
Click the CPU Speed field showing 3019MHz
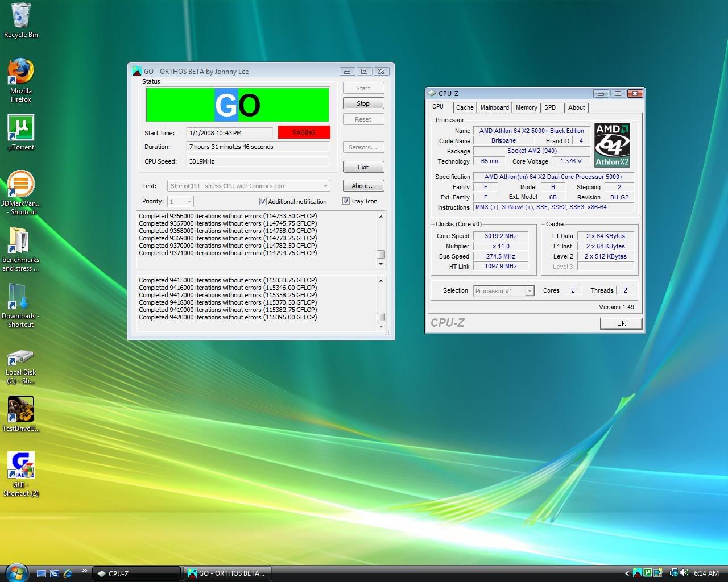click(258, 161)
